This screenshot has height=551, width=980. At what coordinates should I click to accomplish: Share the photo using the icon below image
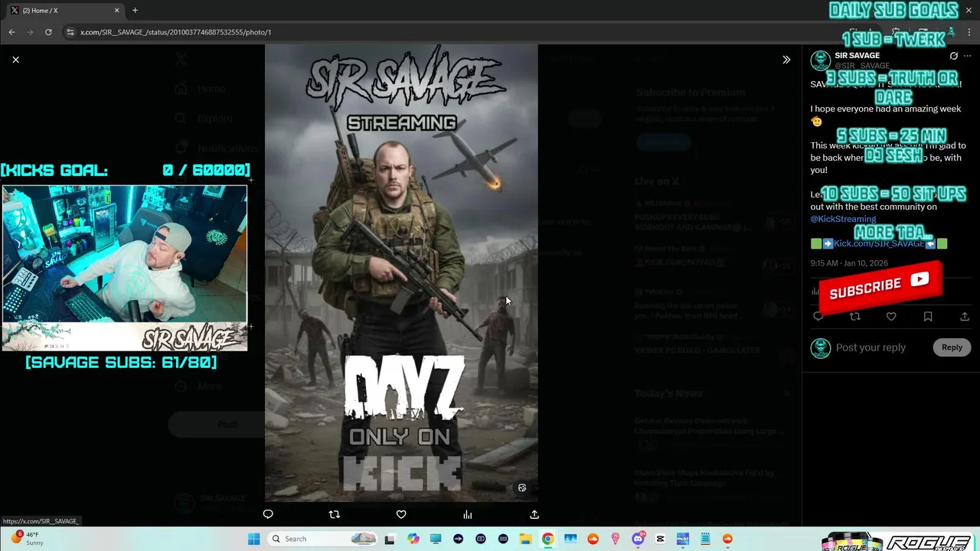coord(534,514)
